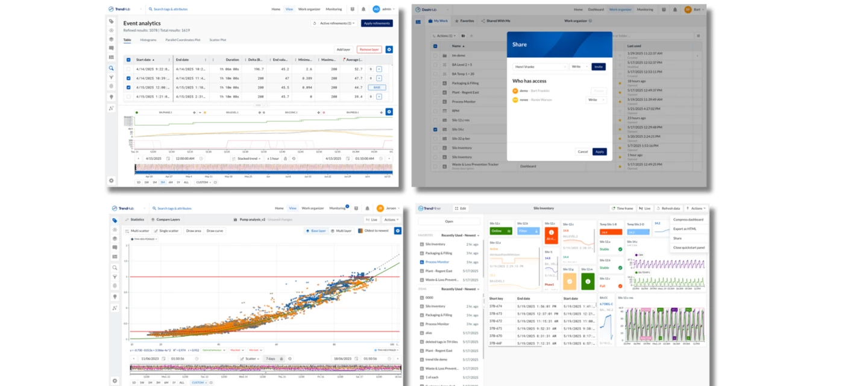Screen dimensions: 868x386
Task: Click notification bell in Event analytics window
Action: 363,9
